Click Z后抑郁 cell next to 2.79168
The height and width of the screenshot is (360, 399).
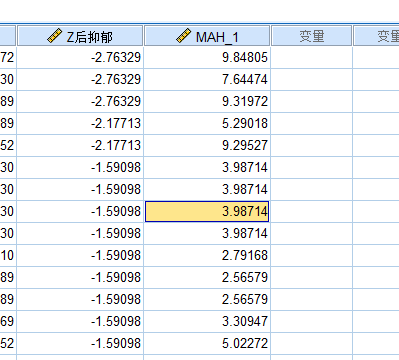(x=80, y=256)
